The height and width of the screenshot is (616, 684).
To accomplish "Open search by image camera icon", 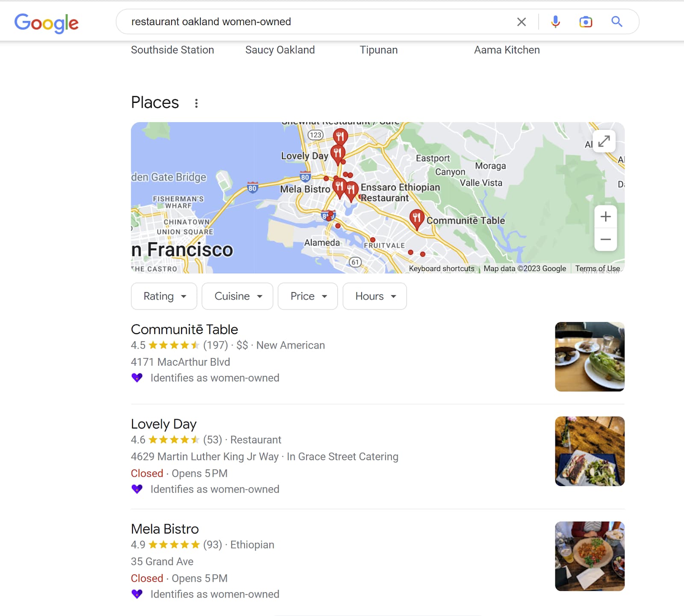I will coord(586,22).
